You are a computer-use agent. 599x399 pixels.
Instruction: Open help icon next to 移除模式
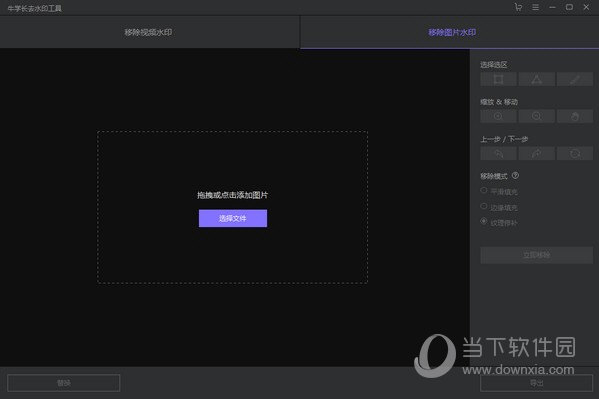[515, 175]
